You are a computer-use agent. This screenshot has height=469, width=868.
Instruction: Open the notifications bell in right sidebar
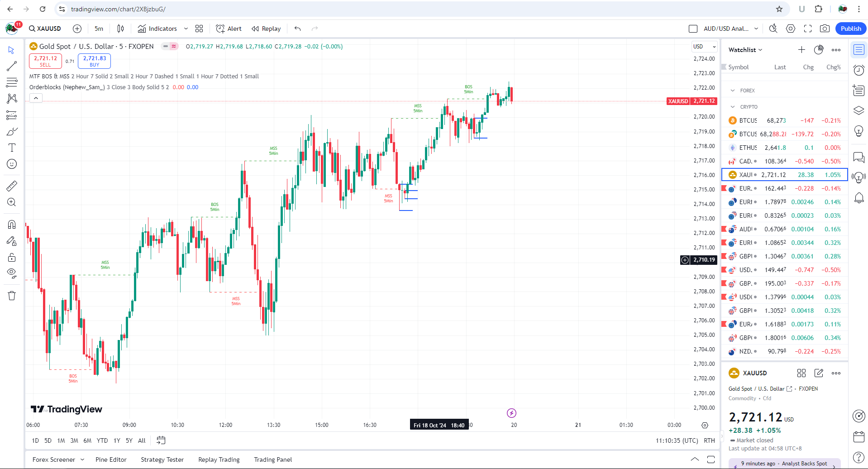click(858, 198)
